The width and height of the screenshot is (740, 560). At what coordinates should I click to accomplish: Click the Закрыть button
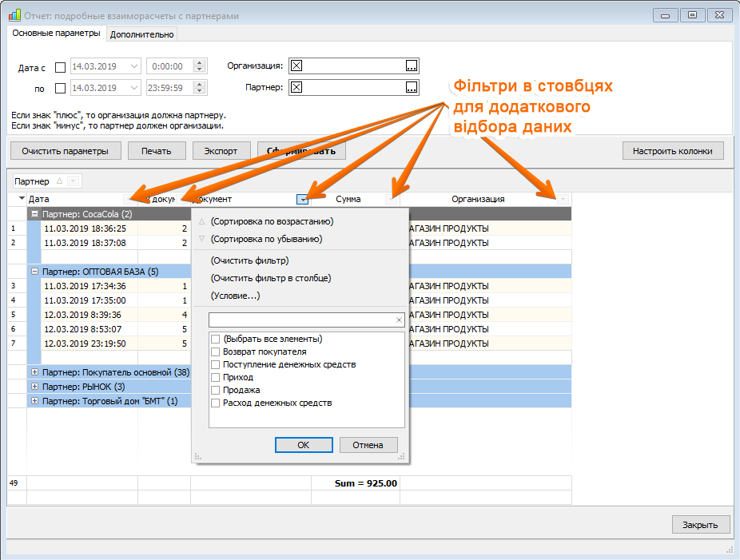click(700, 525)
